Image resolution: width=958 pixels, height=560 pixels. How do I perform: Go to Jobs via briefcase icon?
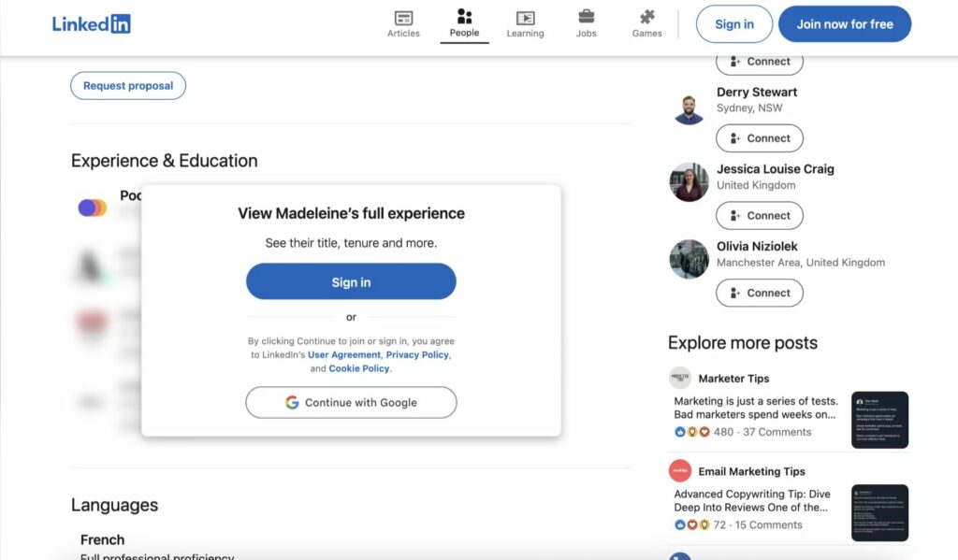(587, 17)
